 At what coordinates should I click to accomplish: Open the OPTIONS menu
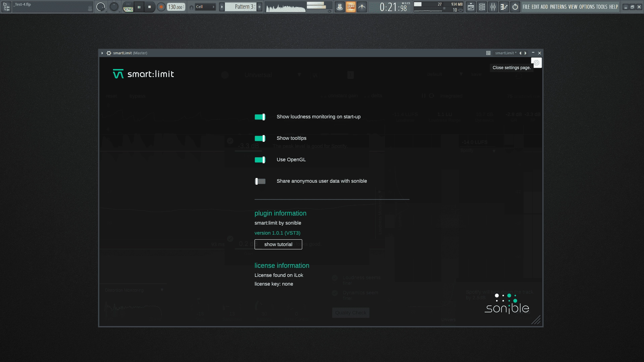click(x=587, y=7)
